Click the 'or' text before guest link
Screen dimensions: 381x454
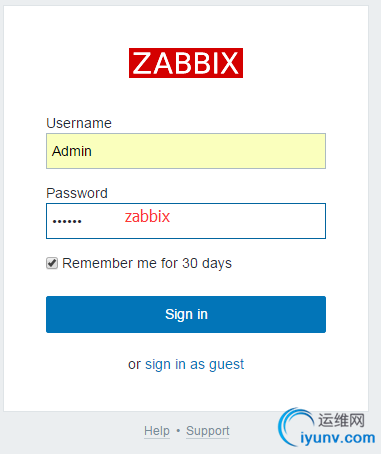click(x=134, y=365)
